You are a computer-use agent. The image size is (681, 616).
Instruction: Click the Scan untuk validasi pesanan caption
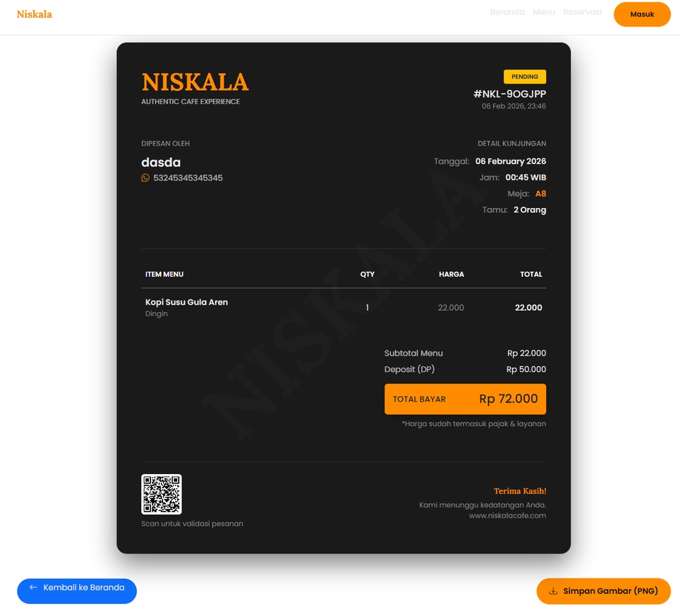(192, 524)
